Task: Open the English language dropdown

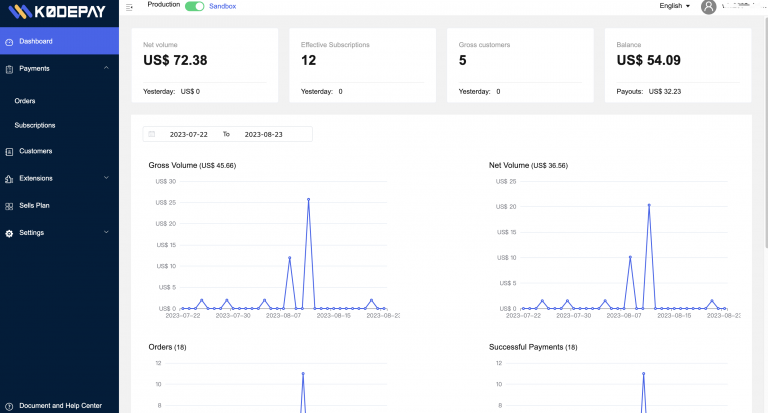Action: [675, 6]
